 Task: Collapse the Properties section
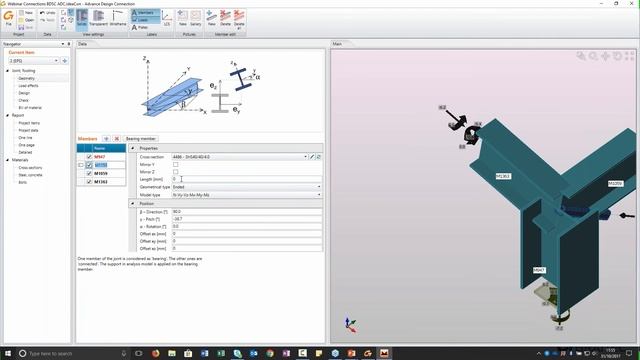pos(133,149)
